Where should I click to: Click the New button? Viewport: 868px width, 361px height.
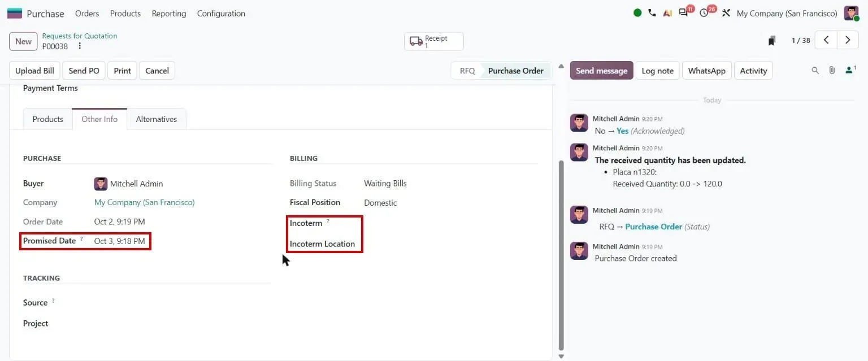pyautogui.click(x=23, y=41)
